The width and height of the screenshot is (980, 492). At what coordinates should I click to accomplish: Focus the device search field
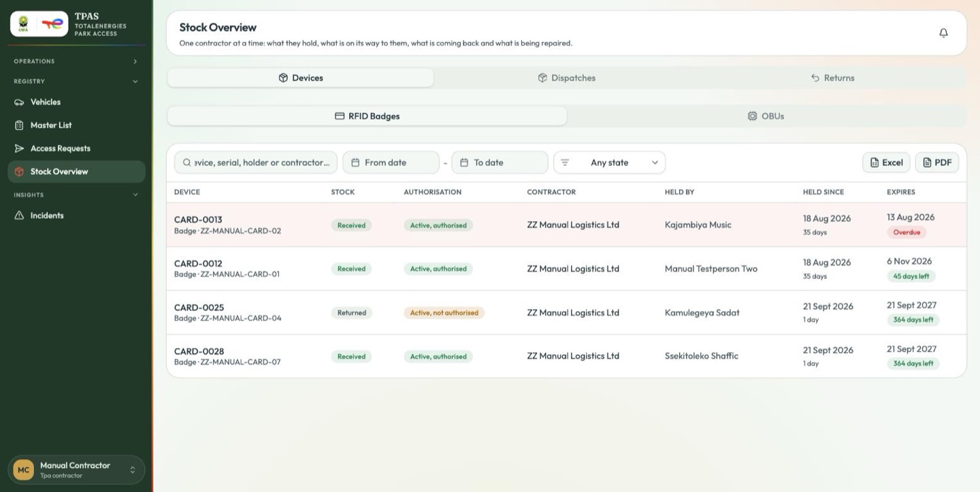(256, 163)
